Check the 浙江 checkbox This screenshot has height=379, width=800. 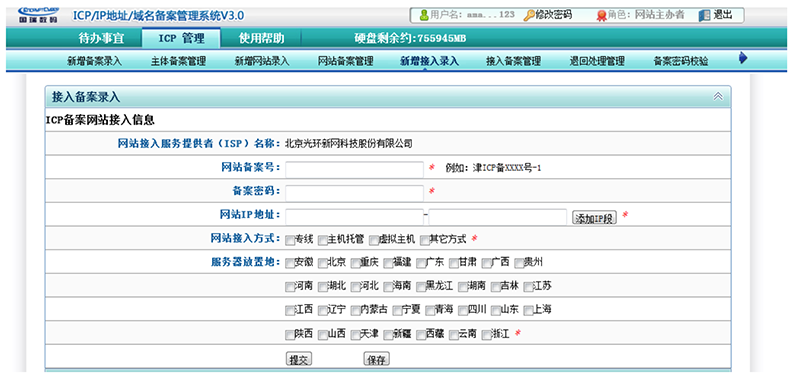click(x=486, y=335)
